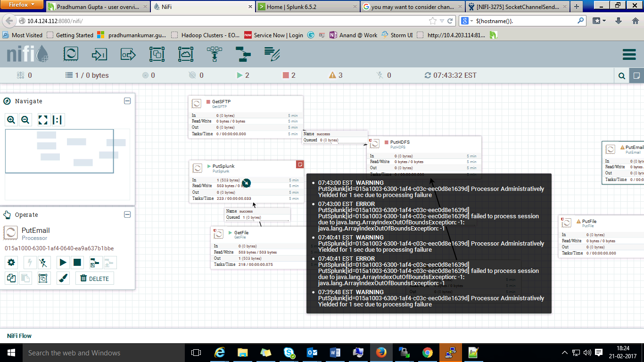Select the Funnel icon in toolbar
This screenshot has width=644, height=362.
click(215, 54)
